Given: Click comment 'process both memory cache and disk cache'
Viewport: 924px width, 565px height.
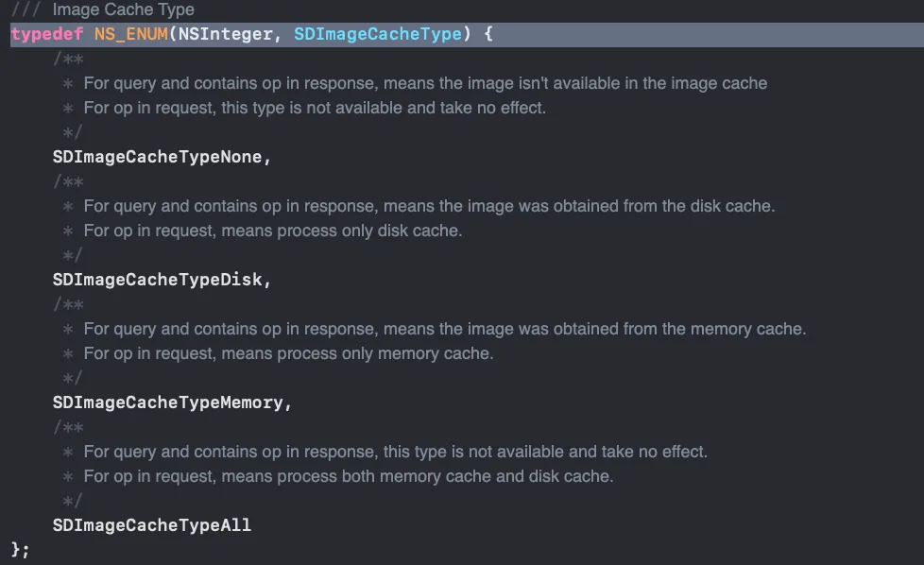Looking at the screenshot, I should (x=349, y=476).
